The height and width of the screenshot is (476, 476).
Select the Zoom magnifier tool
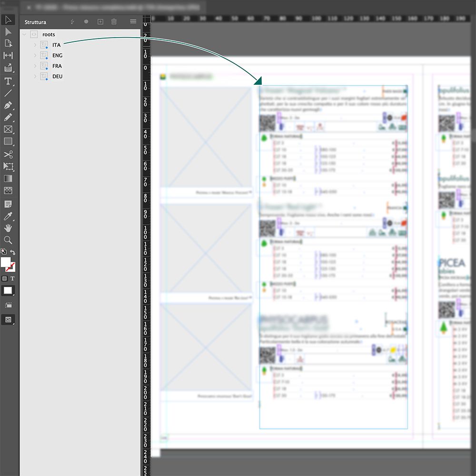tap(8, 240)
